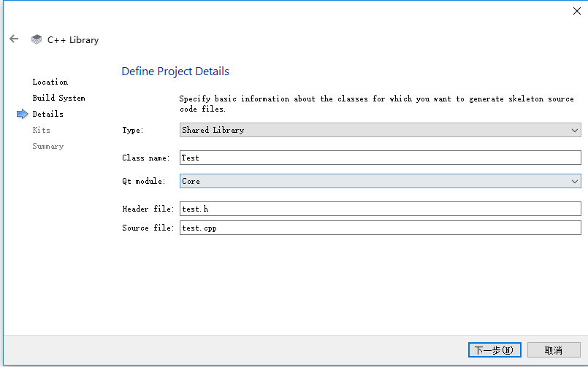
Task: Select the Core Qt module combo box
Action: [x=373, y=181]
